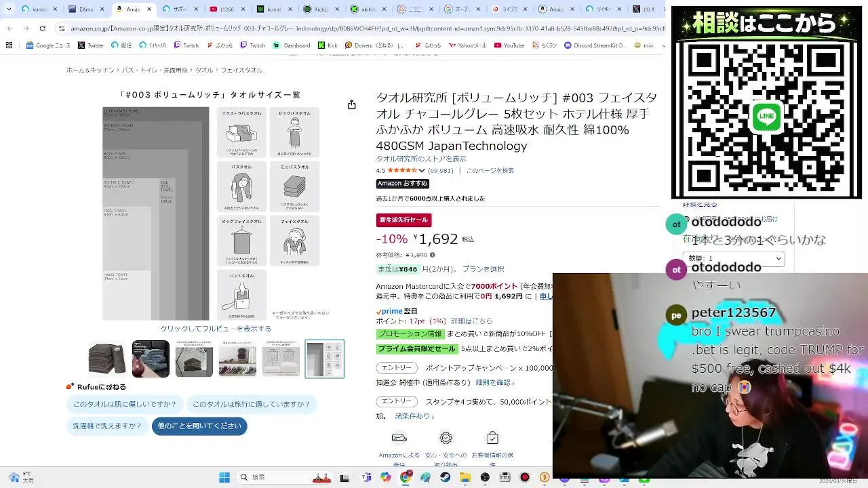Click the browser back arrow
The height and width of the screenshot is (488, 868).
coord(9,28)
